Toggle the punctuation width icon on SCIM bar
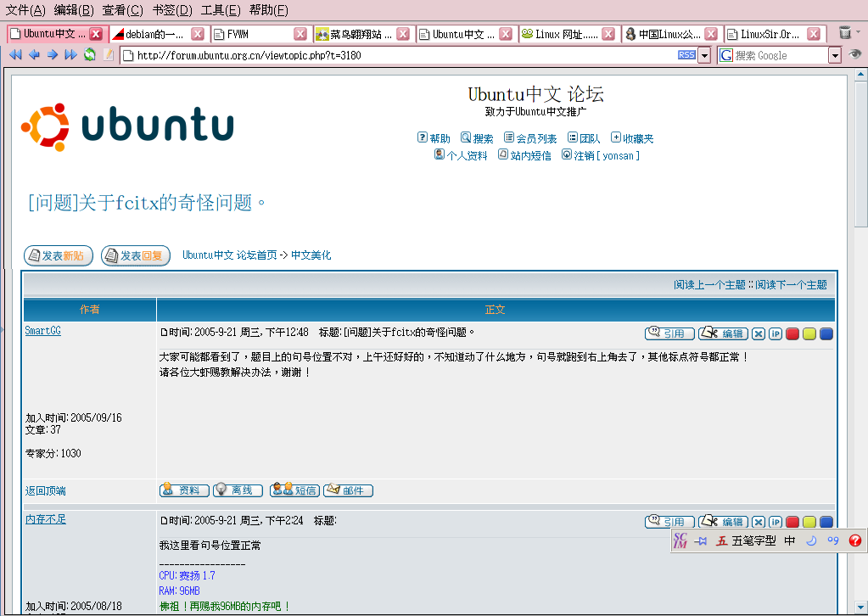The width and height of the screenshot is (868, 616). click(833, 540)
